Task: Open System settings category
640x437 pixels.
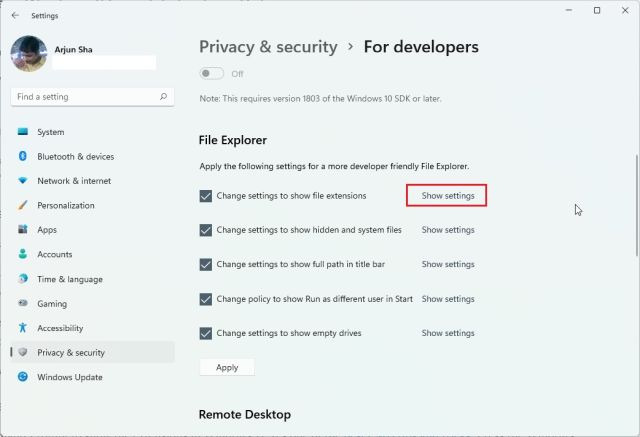Action: 93,132
